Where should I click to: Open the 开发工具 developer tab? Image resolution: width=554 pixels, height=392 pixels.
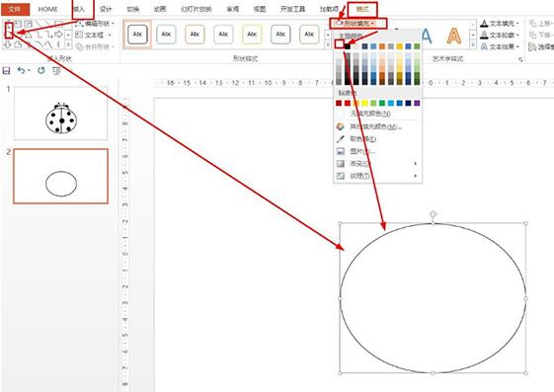tap(292, 10)
